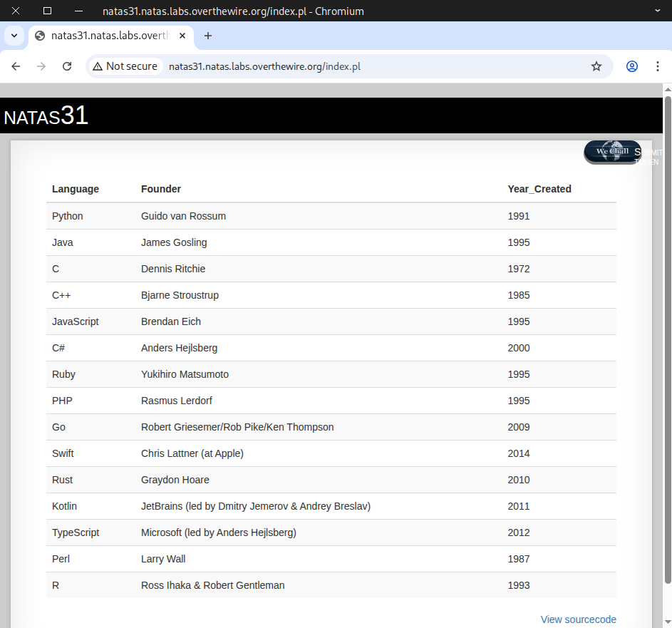Close the natas31 browser tab

(182, 36)
